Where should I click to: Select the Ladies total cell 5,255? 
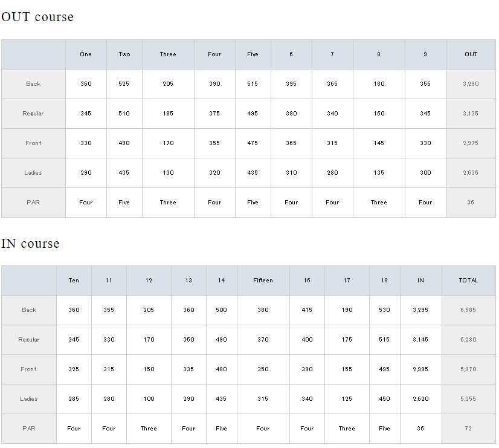[x=468, y=399]
